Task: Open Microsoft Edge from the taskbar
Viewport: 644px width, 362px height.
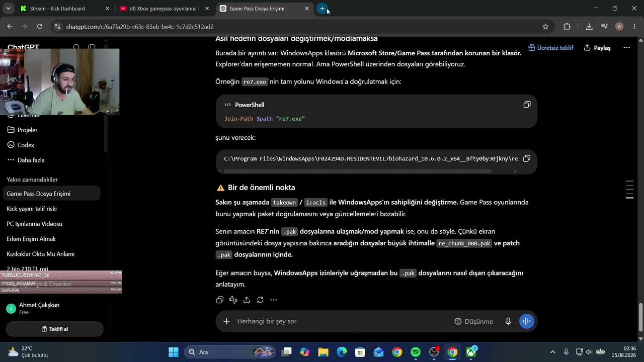Action: [342, 352]
